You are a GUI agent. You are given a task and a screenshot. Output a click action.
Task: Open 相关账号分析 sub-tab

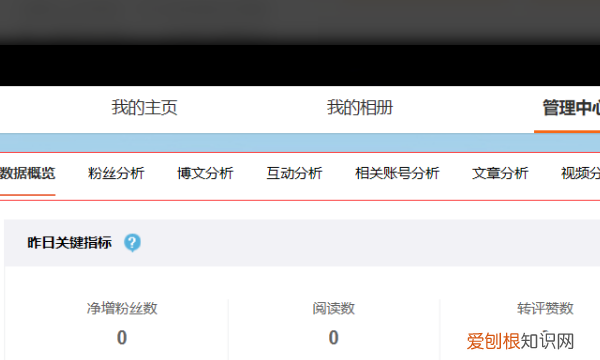pyautogui.click(x=397, y=173)
